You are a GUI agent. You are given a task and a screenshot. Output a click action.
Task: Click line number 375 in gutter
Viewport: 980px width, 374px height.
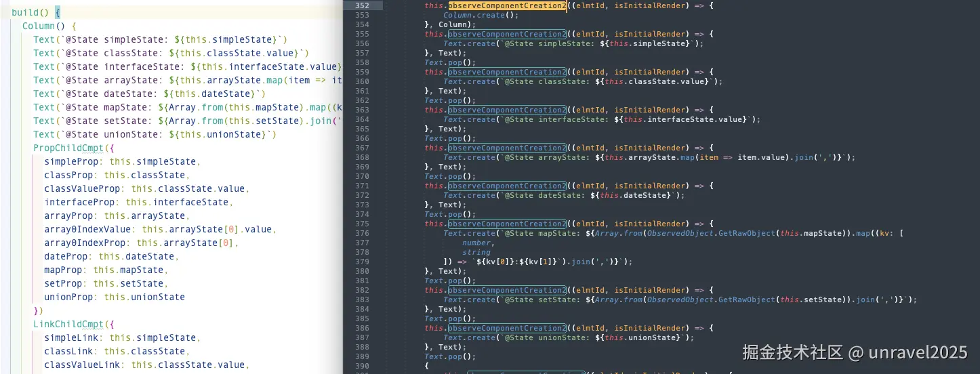click(361, 224)
